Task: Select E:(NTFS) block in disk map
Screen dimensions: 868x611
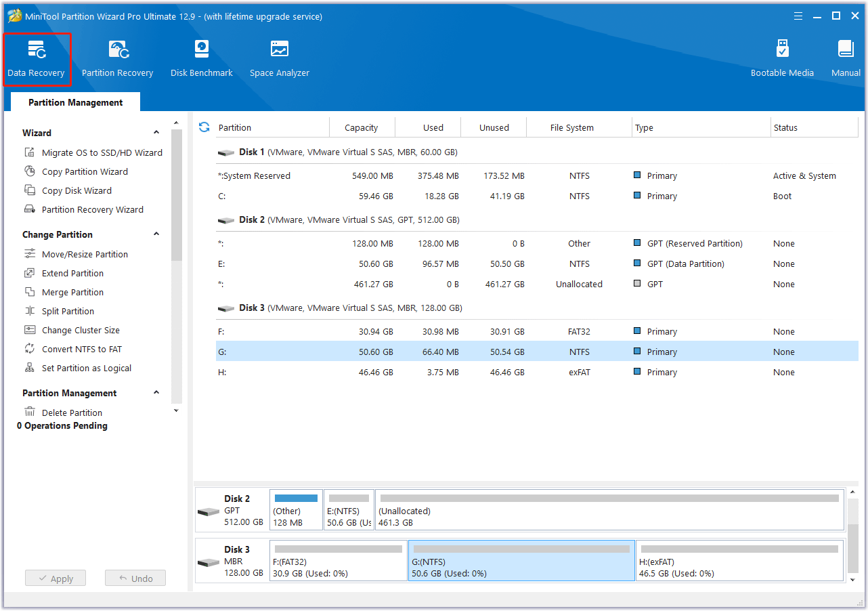Action: tap(349, 510)
